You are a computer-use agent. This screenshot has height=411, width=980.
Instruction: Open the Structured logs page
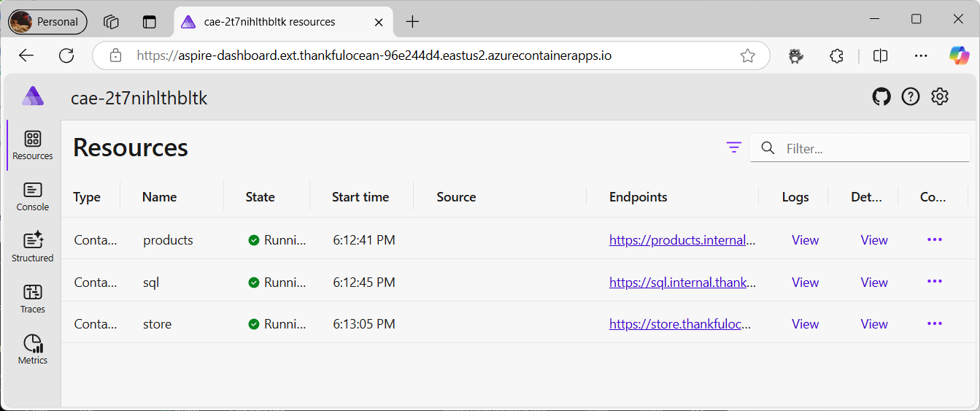click(x=33, y=247)
